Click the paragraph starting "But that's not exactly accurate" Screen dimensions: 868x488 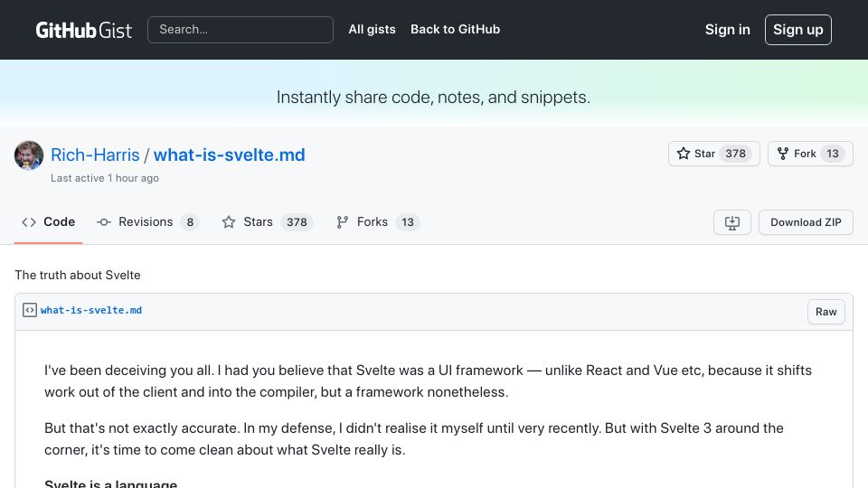click(414, 439)
